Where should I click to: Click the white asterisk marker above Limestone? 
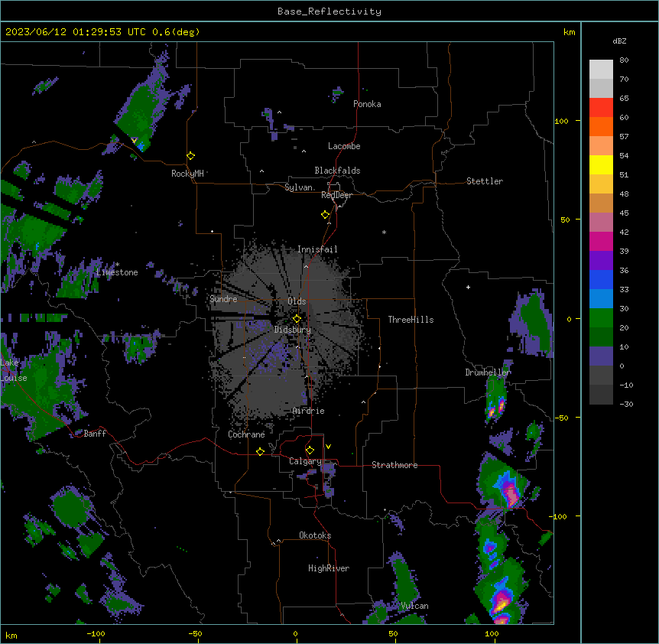point(118,265)
